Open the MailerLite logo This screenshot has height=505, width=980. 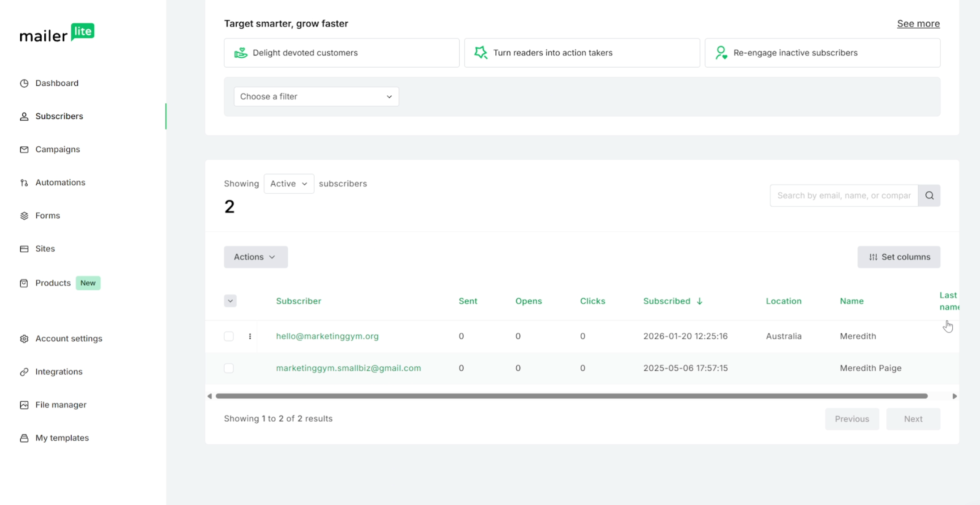[57, 32]
